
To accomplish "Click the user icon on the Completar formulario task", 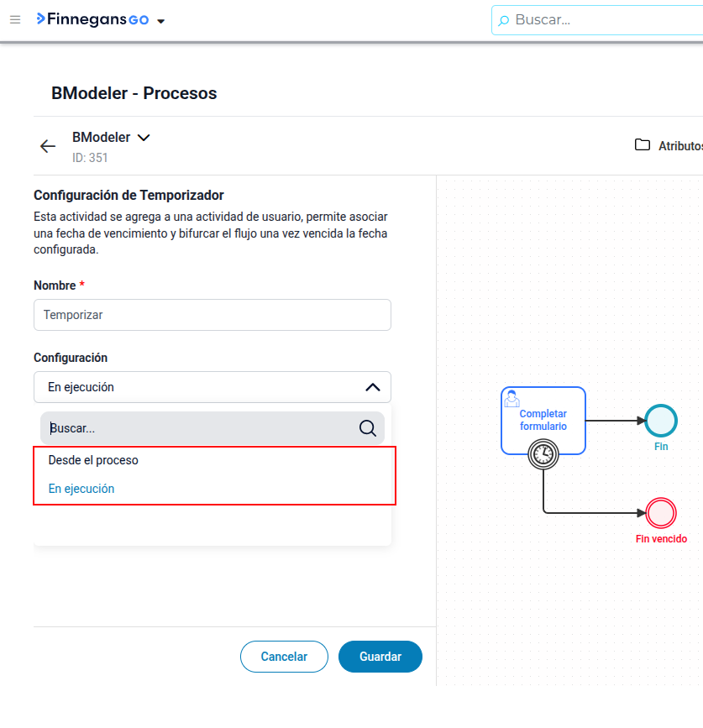I will click(512, 398).
